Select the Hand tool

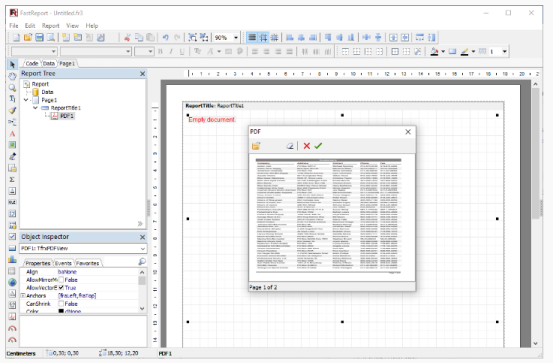(12, 76)
